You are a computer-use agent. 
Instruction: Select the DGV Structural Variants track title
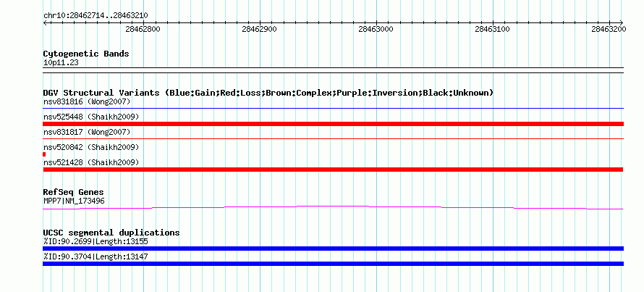[x=268, y=93]
